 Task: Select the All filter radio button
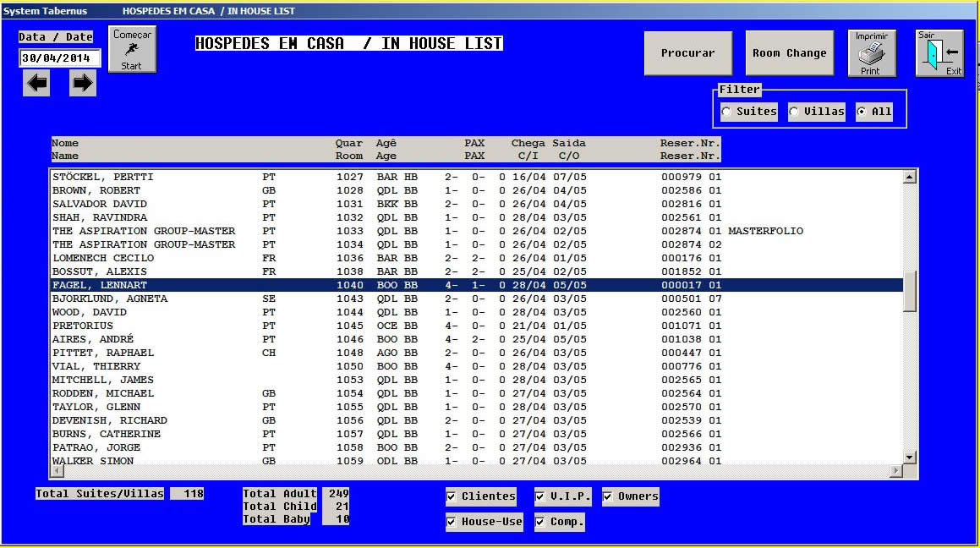click(x=862, y=112)
